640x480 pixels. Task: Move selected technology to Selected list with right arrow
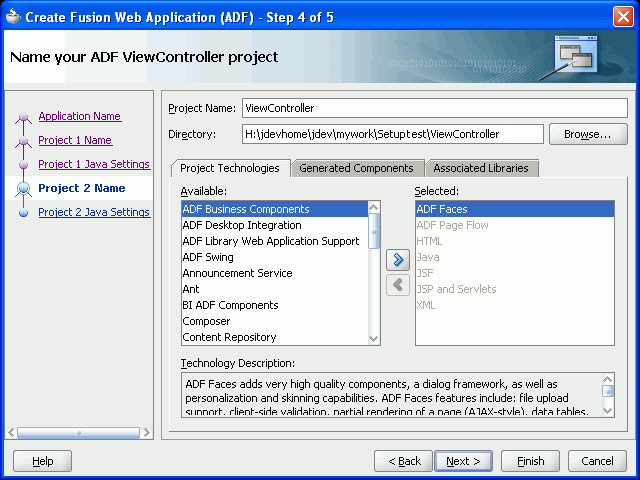(x=398, y=260)
